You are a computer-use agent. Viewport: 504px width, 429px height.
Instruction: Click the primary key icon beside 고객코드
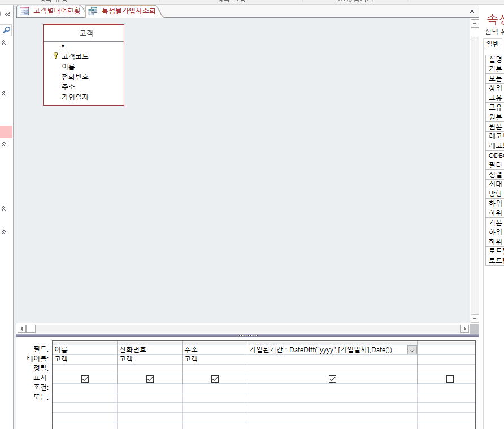pos(55,56)
